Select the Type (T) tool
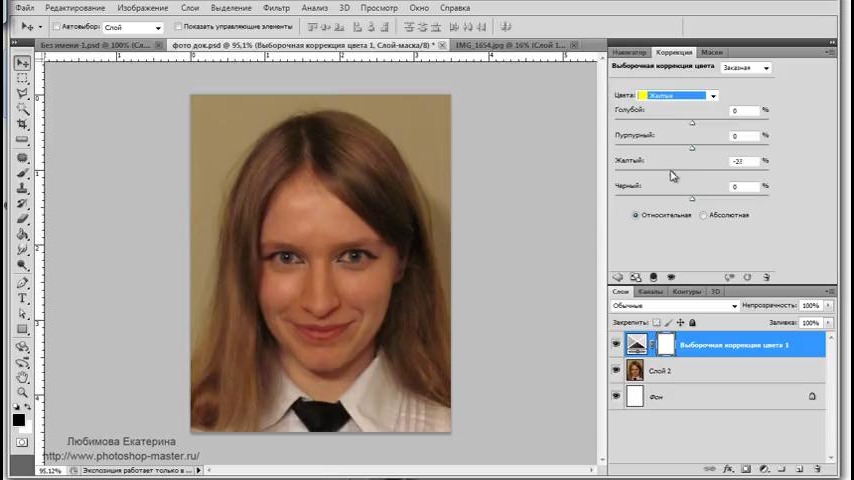Screen dimensions: 854x480 pyautogui.click(x=22, y=298)
